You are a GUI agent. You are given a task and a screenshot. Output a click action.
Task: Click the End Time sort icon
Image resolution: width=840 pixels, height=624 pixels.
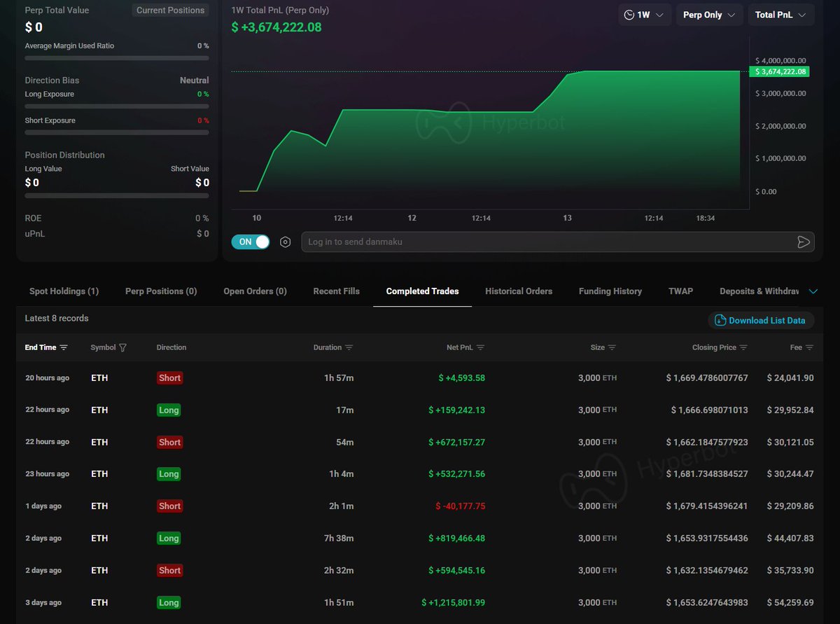point(64,347)
